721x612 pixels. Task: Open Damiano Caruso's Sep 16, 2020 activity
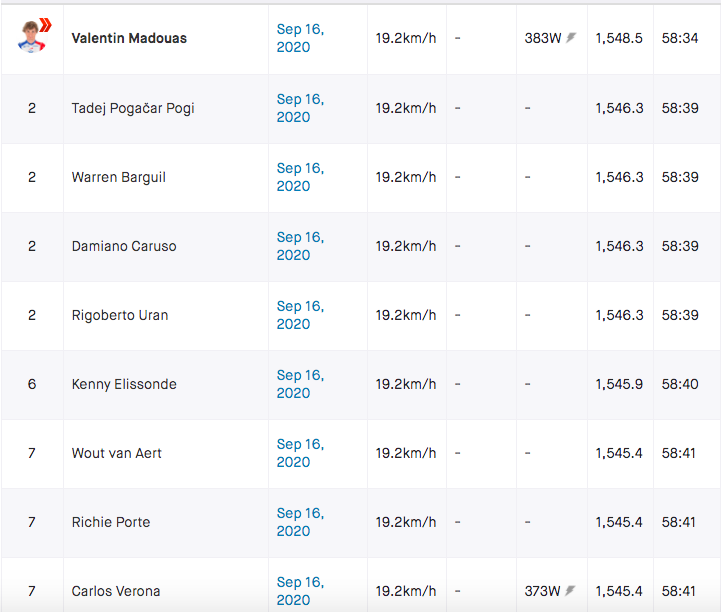(300, 246)
